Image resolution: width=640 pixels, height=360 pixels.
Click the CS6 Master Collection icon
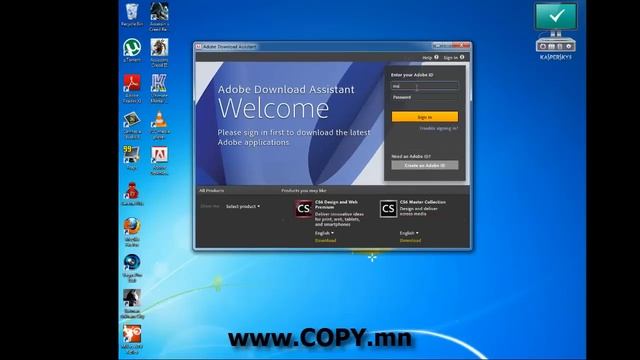click(x=388, y=209)
